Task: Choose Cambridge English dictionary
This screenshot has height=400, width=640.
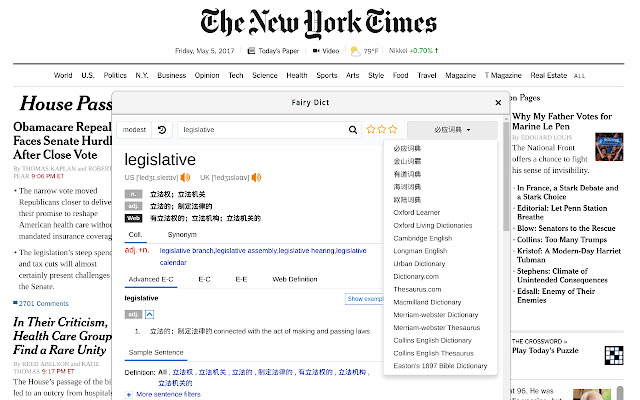Action: coord(423,238)
